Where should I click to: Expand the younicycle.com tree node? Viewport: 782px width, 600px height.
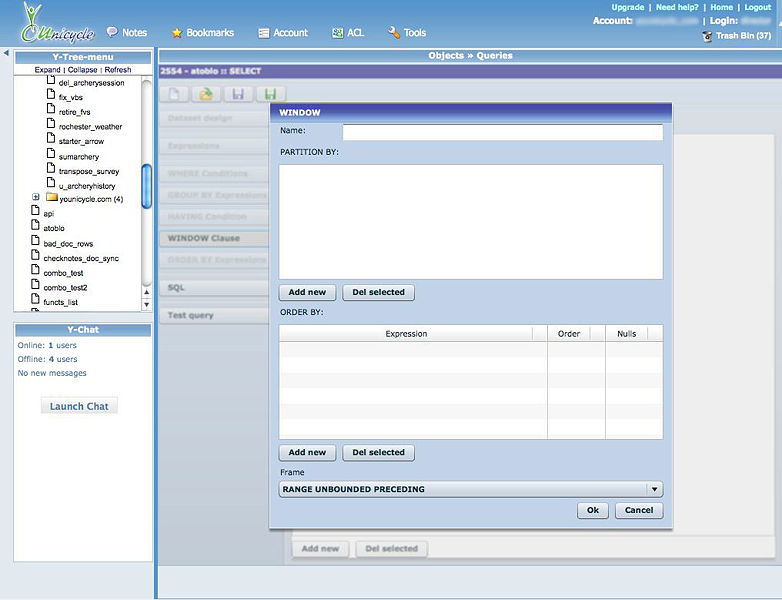click(x=36, y=198)
